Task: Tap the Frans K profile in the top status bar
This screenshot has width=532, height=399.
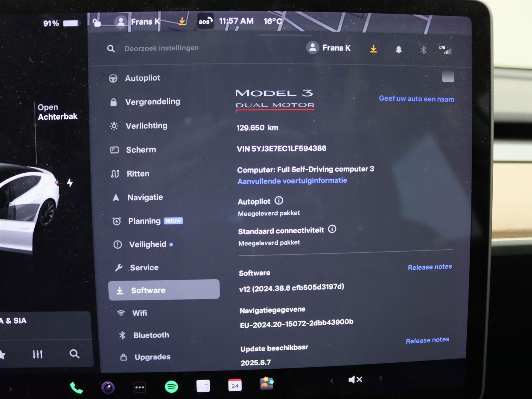Action: (x=138, y=22)
